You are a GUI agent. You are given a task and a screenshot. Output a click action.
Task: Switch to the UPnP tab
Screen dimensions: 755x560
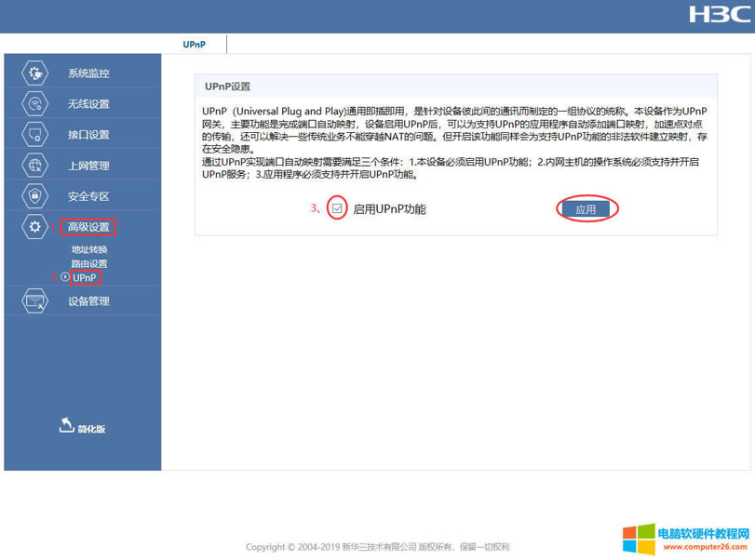[195, 43]
